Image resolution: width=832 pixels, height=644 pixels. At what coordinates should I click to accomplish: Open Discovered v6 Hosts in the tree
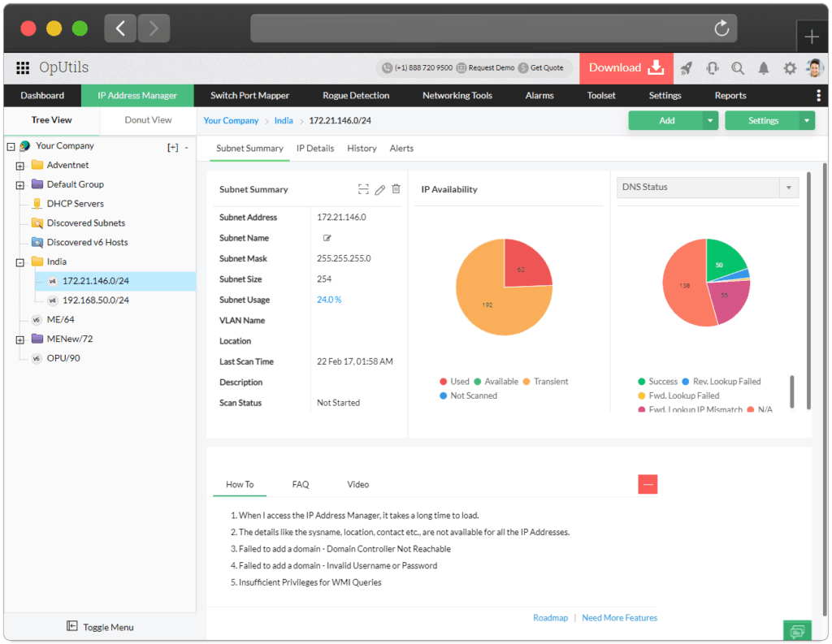(88, 243)
